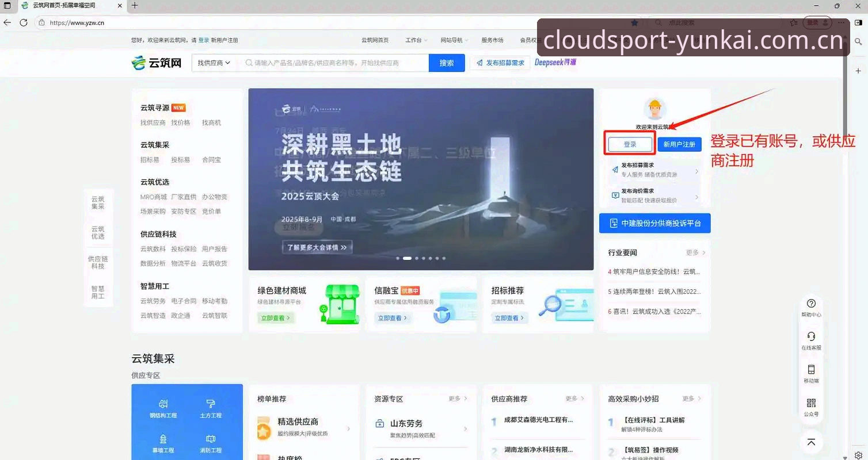868x460 pixels.
Task: Open sidebar settings gear icon
Action: tap(858, 455)
